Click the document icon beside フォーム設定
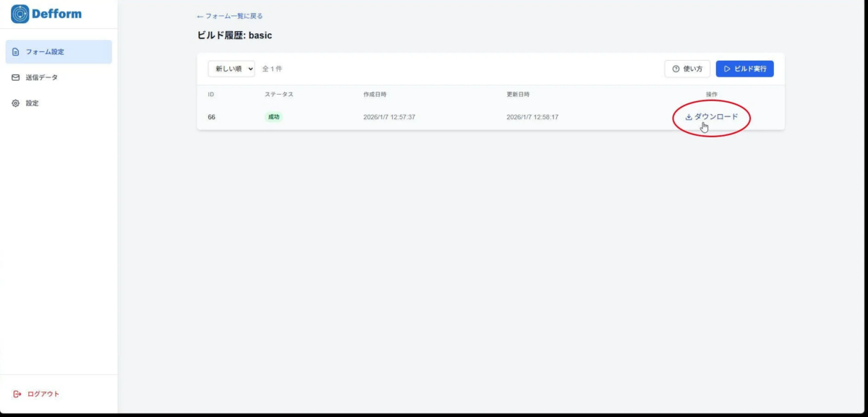 pyautogui.click(x=16, y=51)
